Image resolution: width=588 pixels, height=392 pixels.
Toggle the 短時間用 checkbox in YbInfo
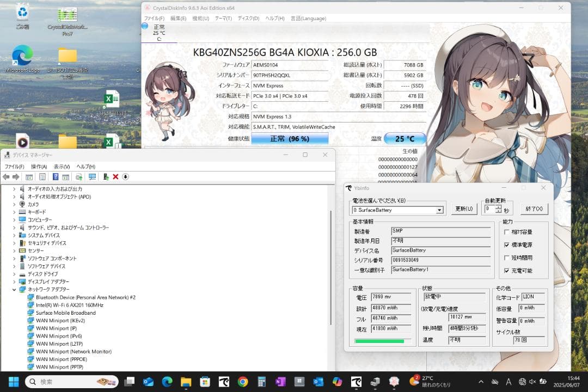(x=507, y=258)
